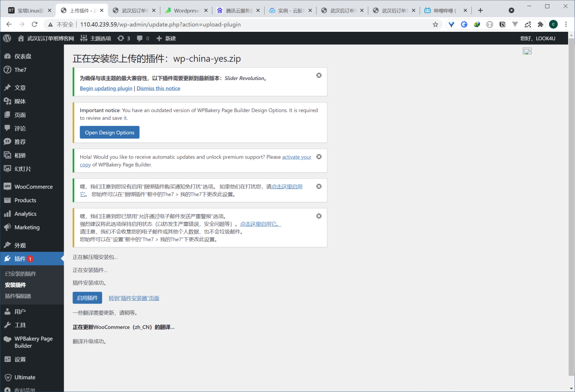Open 安装插件 add plugins submenu
Viewport: 575px width, 392px height.
click(15, 285)
